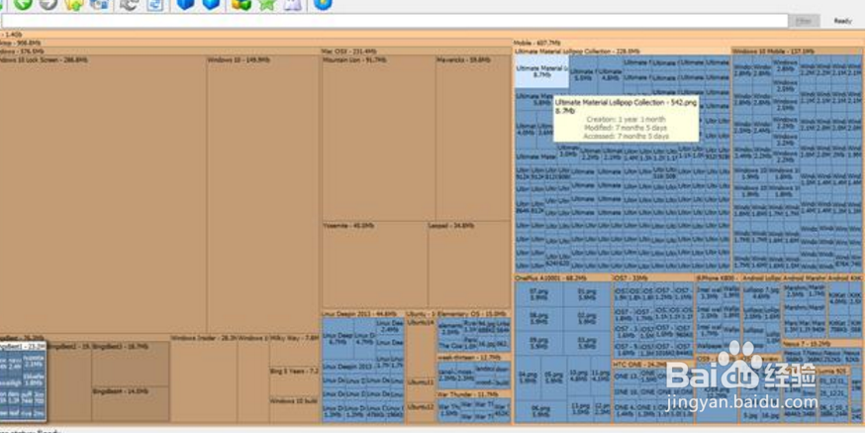This screenshot has width=868, height=433.
Task: Click the Elementary OS - 15.0Mb header
Action: (473, 314)
